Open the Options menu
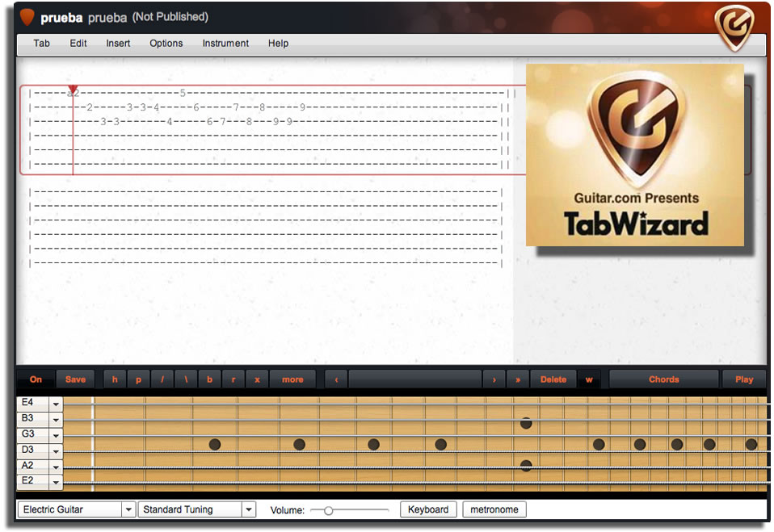The height and width of the screenshot is (532, 774). (166, 44)
